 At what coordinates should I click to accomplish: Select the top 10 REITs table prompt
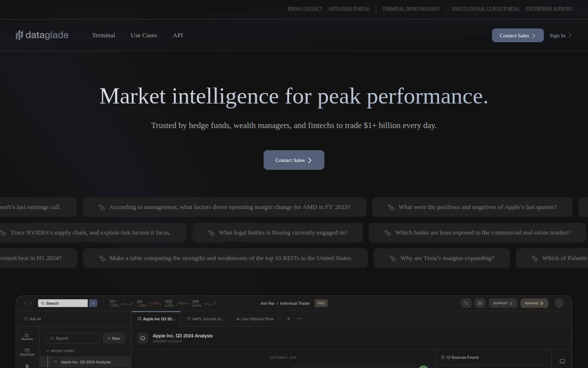point(225,258)
